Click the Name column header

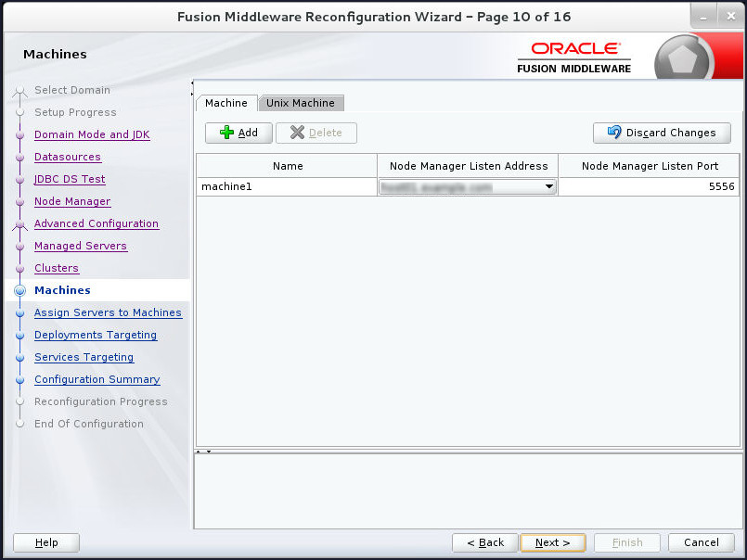click(x=288, y=166)
